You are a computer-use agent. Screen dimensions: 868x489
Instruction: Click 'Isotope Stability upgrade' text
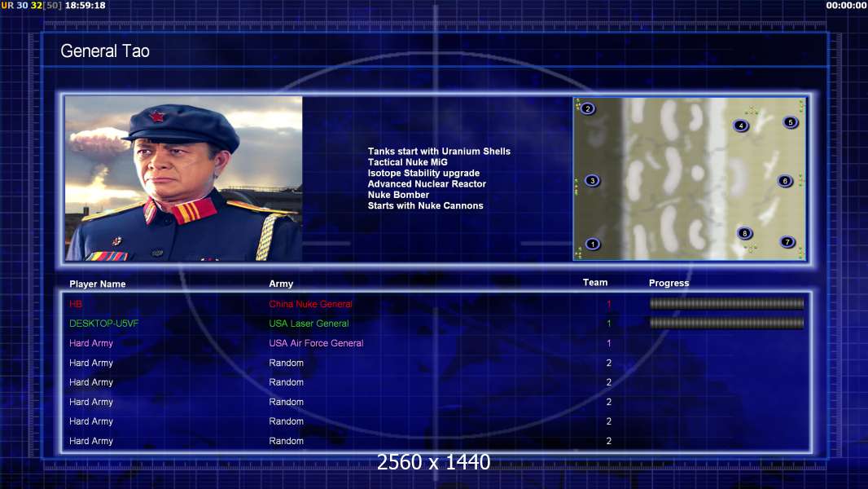tap(423, 173)
